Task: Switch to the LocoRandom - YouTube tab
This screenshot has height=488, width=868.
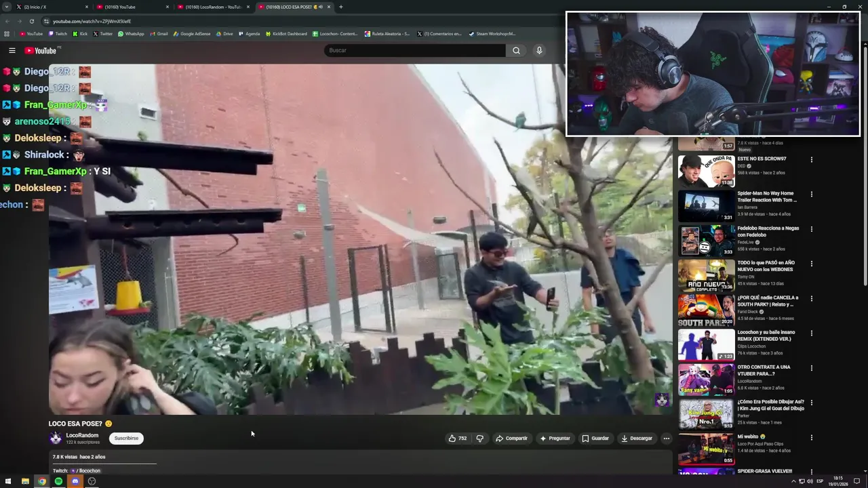Action: (x=213, y=7)
